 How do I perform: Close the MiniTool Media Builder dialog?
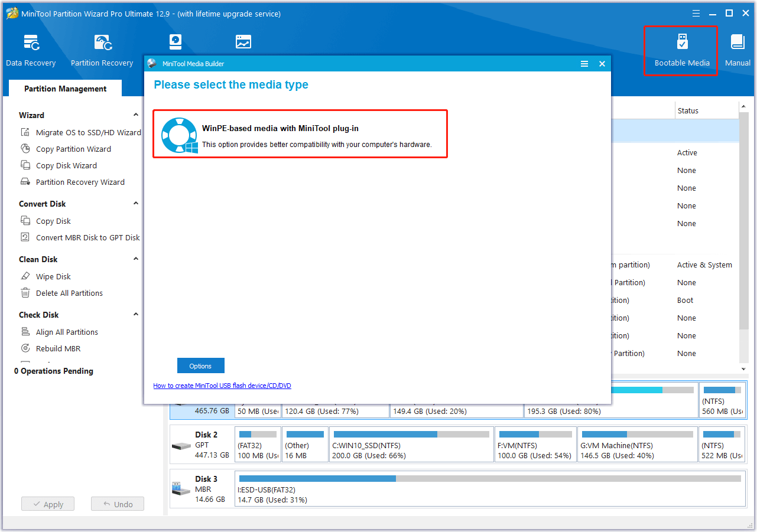click(602, 64)
